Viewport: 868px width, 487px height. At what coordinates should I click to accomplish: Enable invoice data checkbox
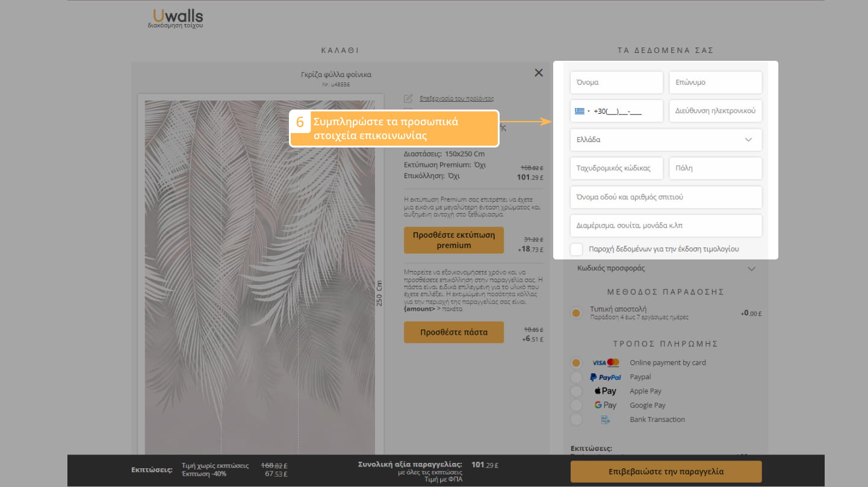(577, 249)
